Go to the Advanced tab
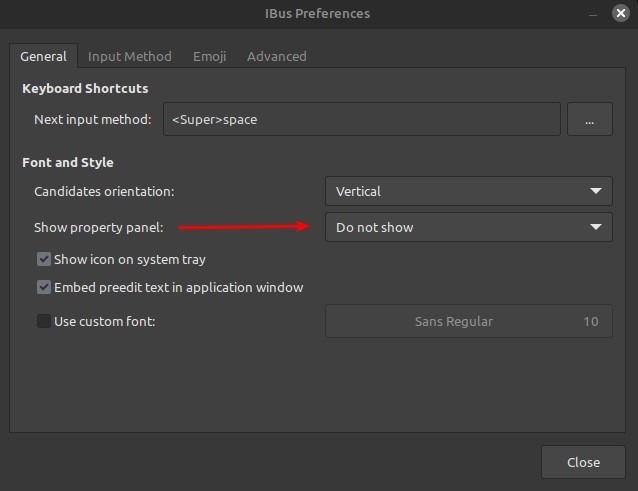Screen dimensions: 638x491 coord(277,56)
